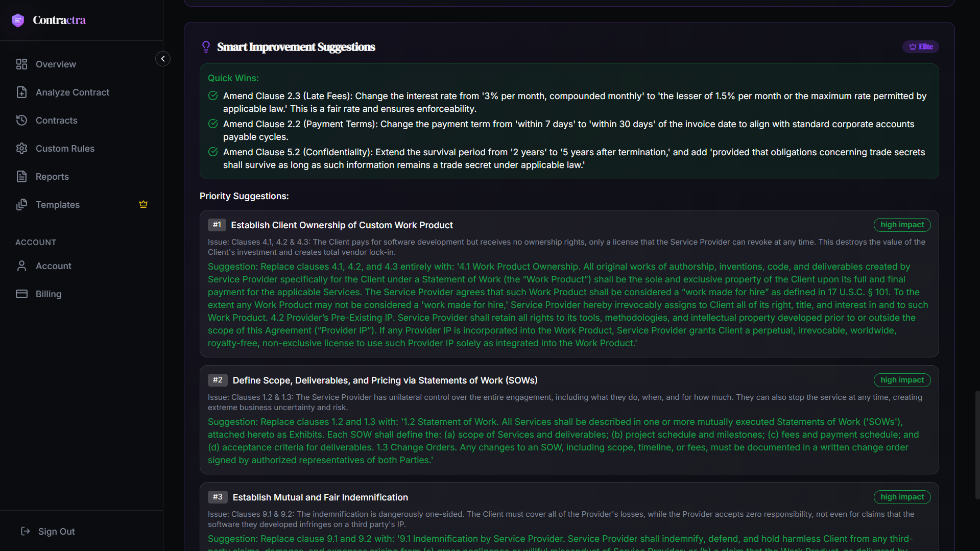
Task: Click the page vertical scrollbar thumb
Action: [977, 444]
